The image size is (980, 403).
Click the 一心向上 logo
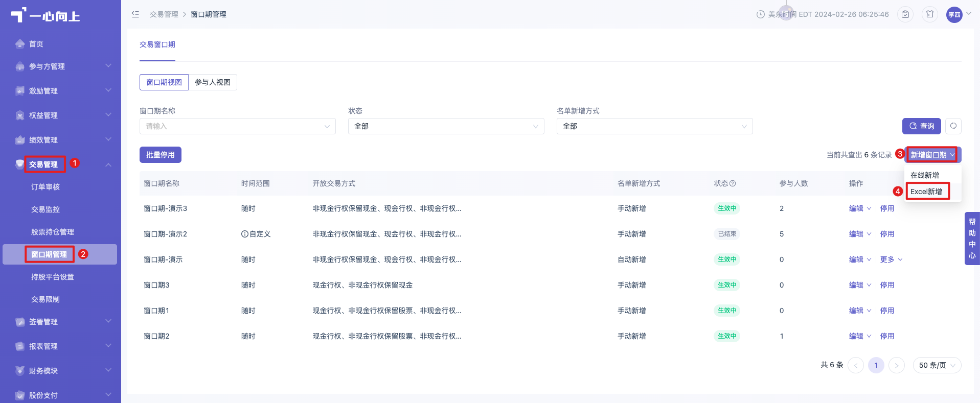click(45, 16)
